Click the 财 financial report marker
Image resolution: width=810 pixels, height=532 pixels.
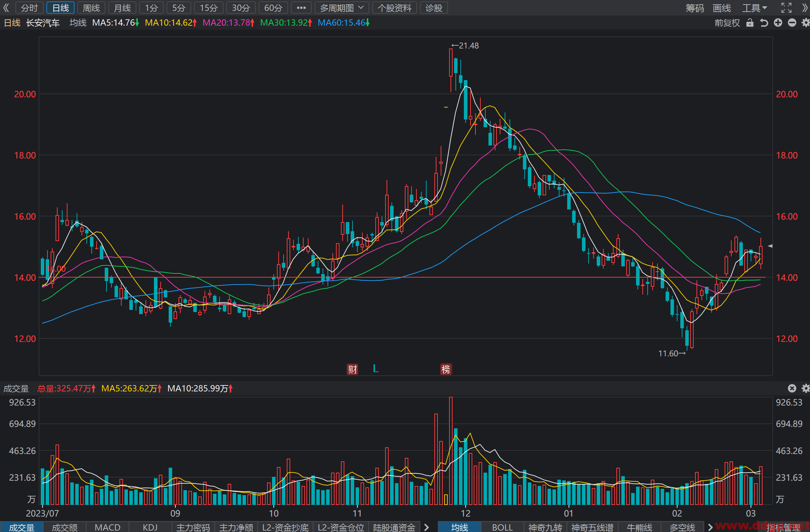[x=352, y=369]
